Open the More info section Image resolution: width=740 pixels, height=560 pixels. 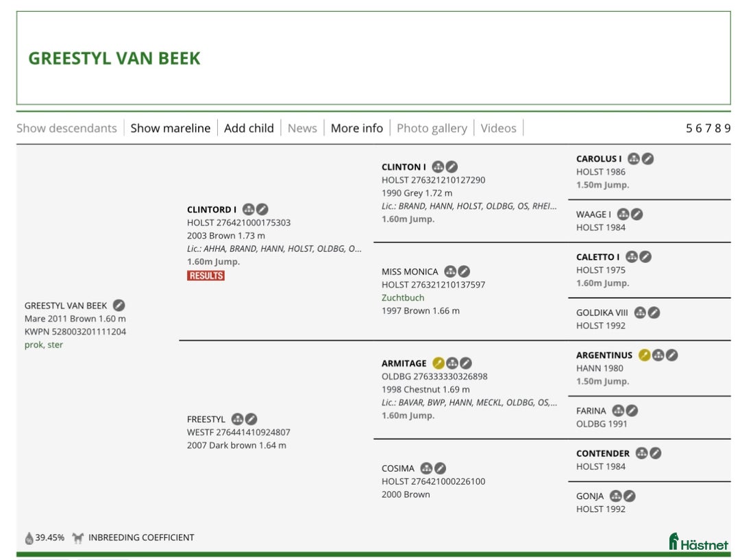[356, 128]
